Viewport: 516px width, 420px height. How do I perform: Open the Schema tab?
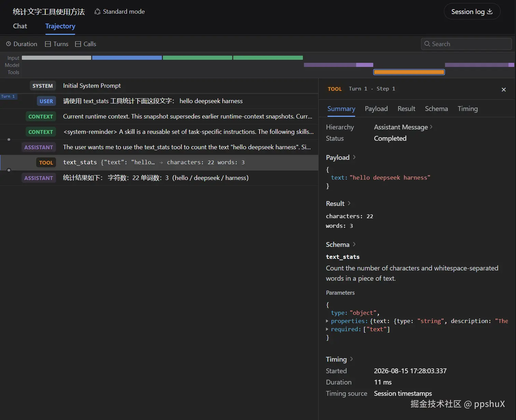[x=436, y=109]
